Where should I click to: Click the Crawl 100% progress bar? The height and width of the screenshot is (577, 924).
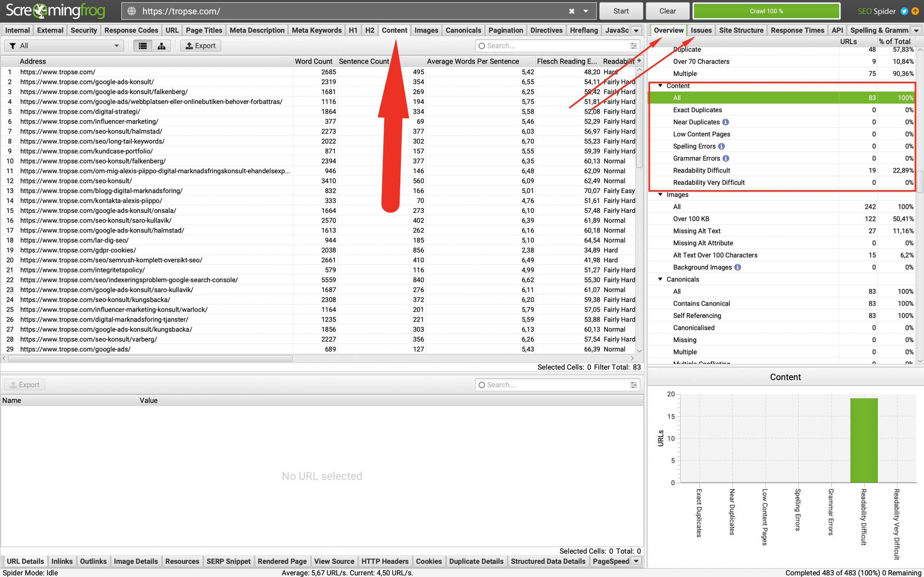click(x=766, y=11)
